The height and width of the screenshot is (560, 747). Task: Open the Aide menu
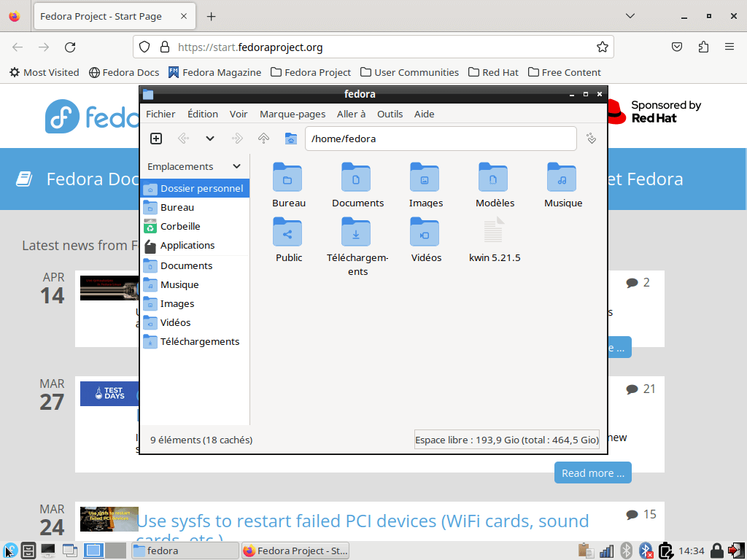pyautogui.click(x=424, y=114)
